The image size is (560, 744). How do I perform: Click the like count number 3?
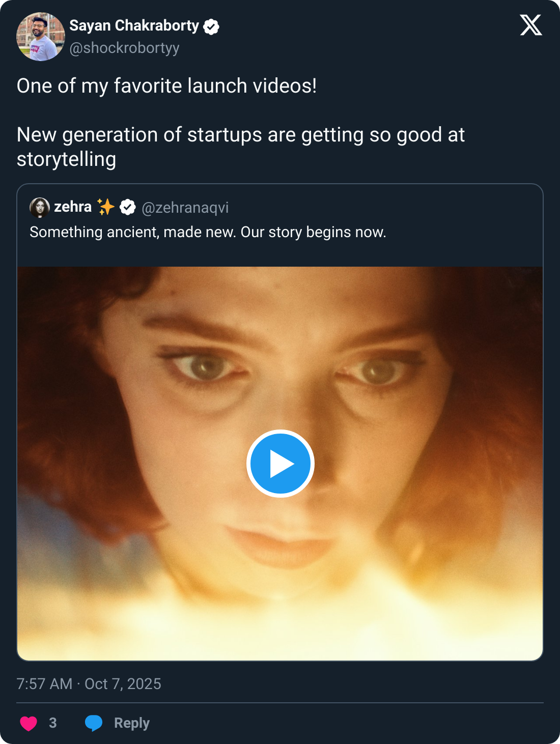pyautogui.click(x=52, y=723)
